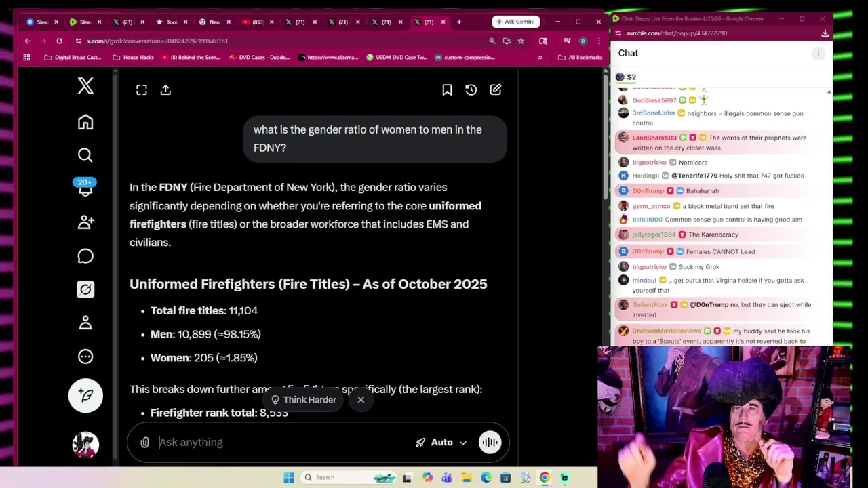The image size is (868, 488).
Task: Rumble chat scrollbar up arrow
Action: [x=829, y=92]
